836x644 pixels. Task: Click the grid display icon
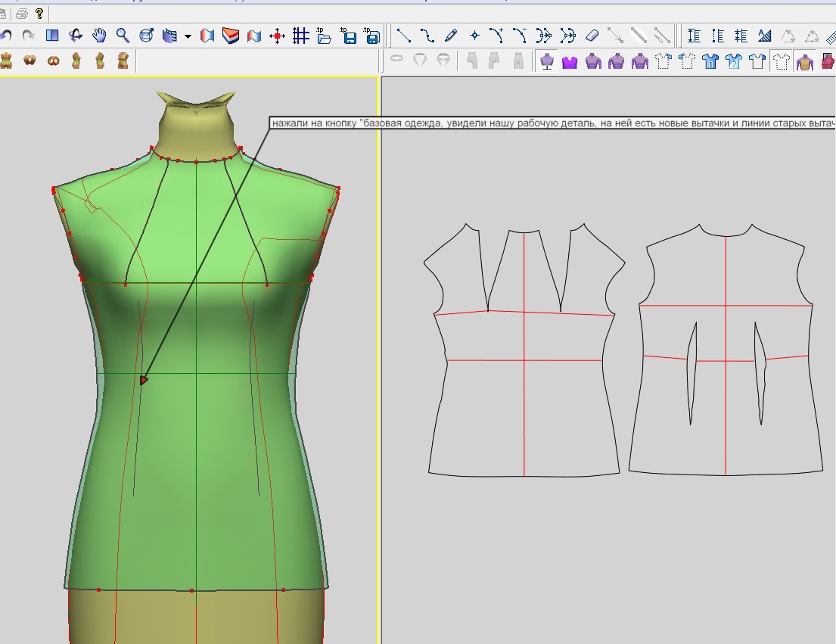coord(300,36)
